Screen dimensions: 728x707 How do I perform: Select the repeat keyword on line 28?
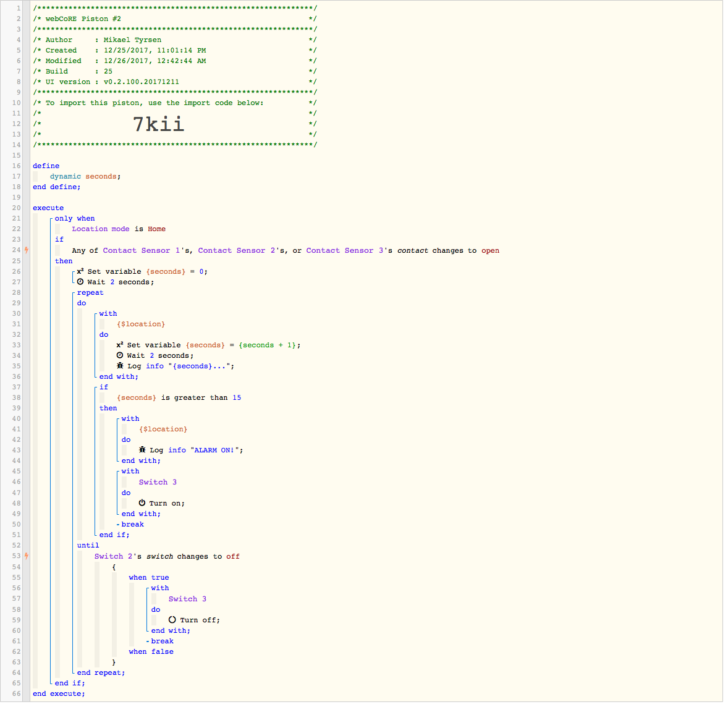click(x=90, y=292)
